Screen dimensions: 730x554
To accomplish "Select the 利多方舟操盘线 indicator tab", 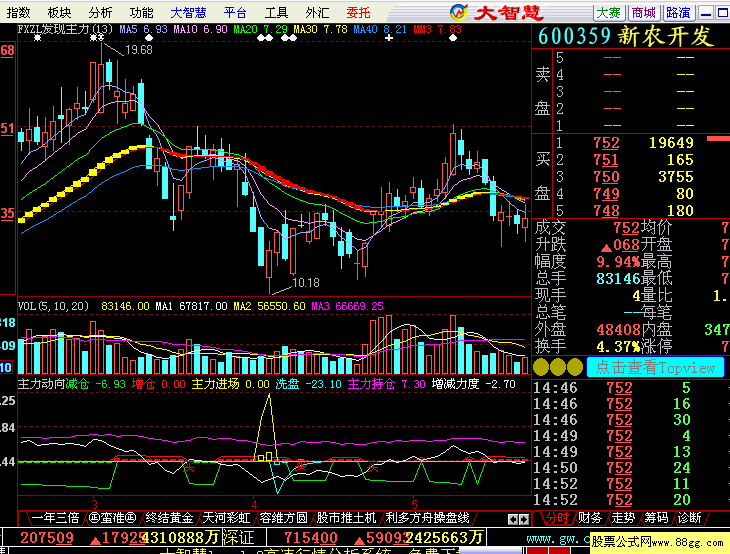I will [x=427, y=518].
